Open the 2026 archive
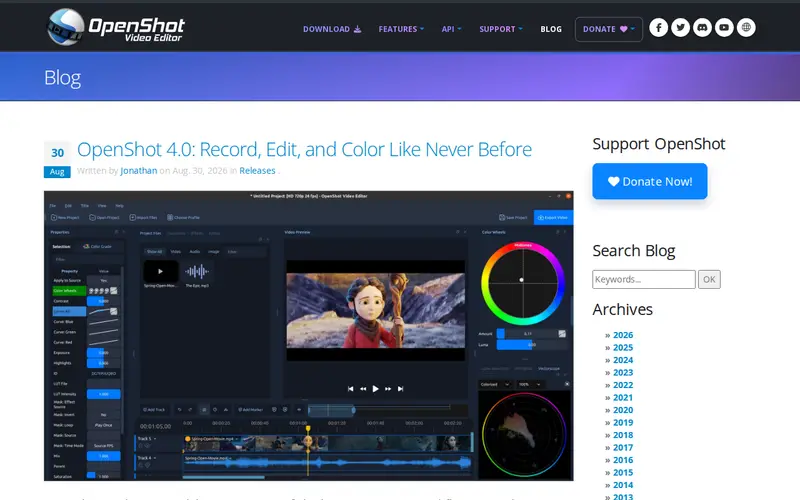800x500 pixels. point(623,335)
